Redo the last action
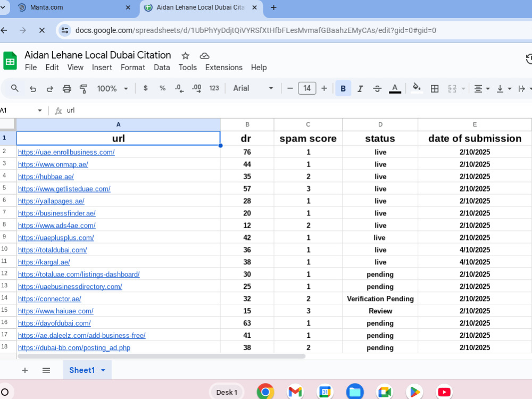532x399 pixels. pyautogui.click(x=50, y=89)
